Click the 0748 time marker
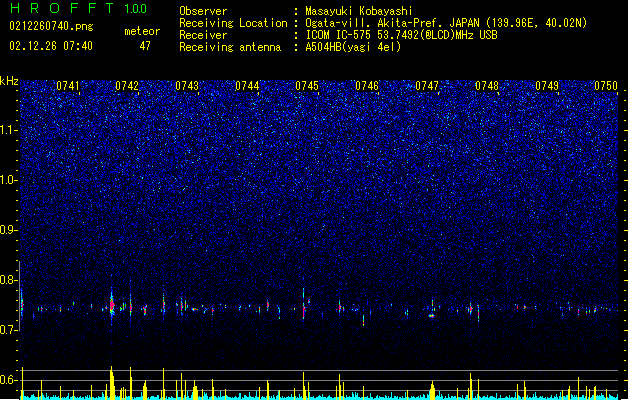The height and width of the screenshot is (400, 629). (x=487, y=86)
